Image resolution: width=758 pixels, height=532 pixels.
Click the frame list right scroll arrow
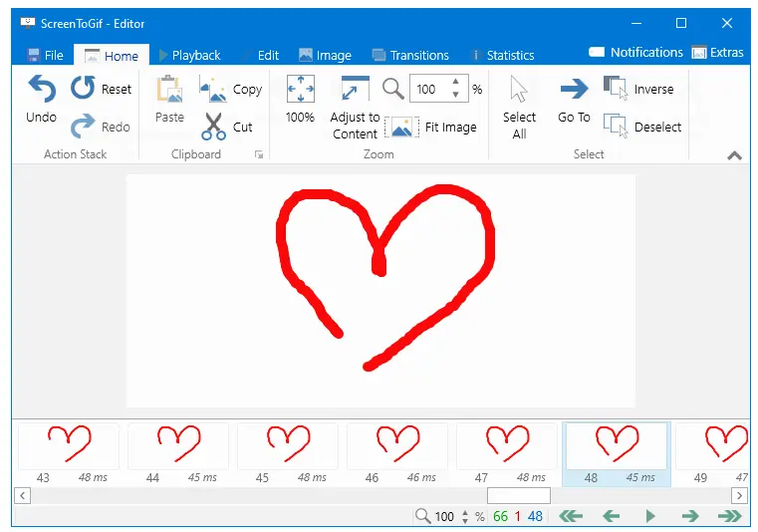click(x=739, y=495)
